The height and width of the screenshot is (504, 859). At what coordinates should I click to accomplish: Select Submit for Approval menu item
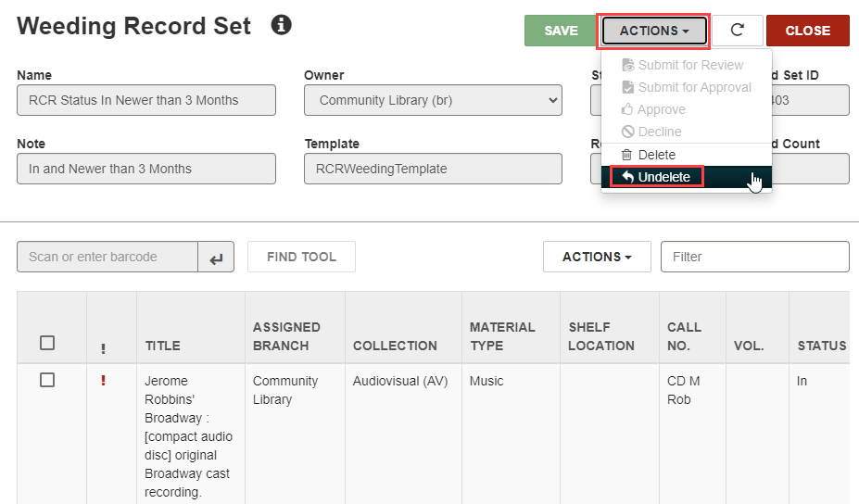pos(687,87)
